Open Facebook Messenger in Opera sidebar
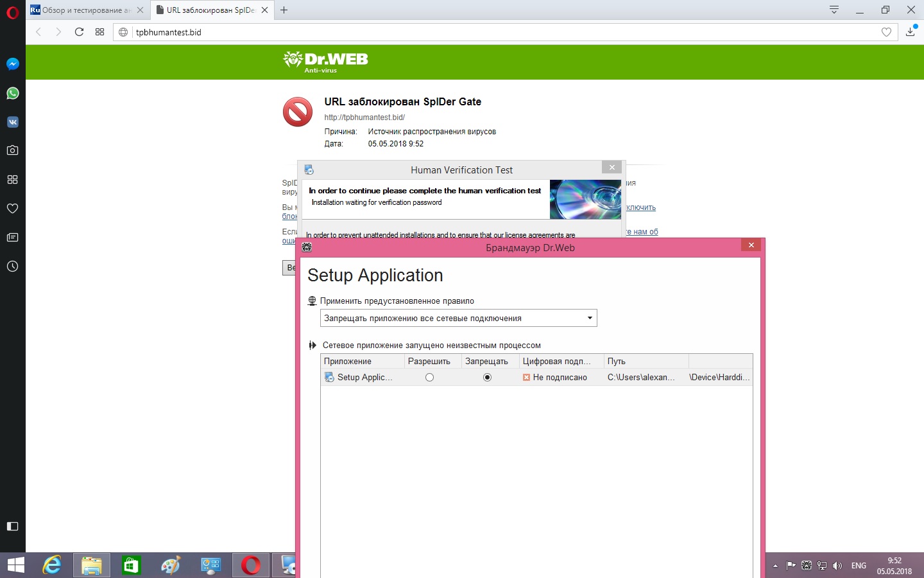Image resolution: width=924 pixels, height=578 pixels. (12, 64)
